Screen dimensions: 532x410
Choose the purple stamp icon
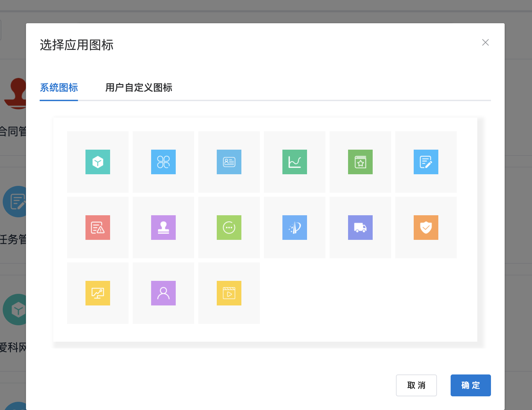coord(163,228)
